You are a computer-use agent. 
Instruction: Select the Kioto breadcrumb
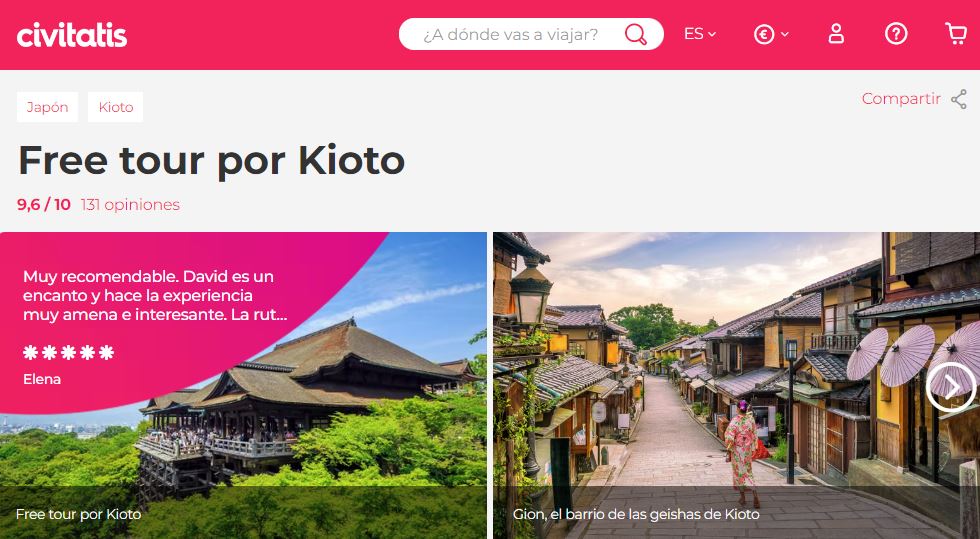click(116, 107)
